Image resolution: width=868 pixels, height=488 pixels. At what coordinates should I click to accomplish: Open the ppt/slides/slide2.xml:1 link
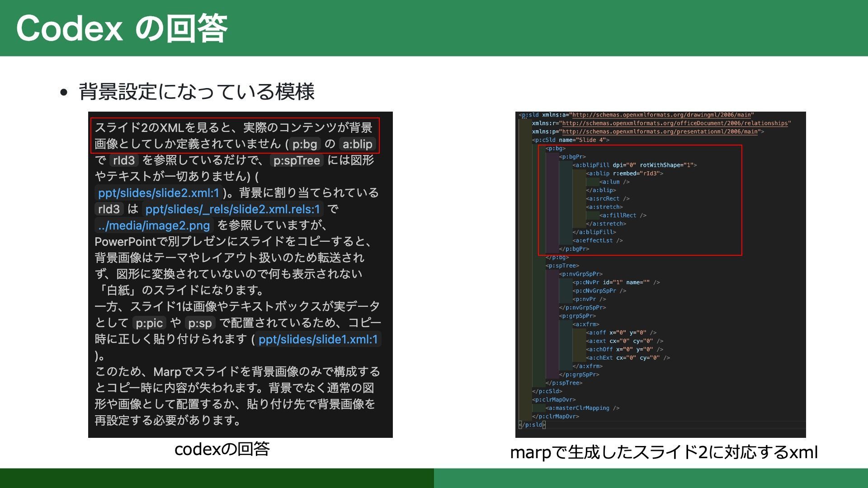[158, 193]
